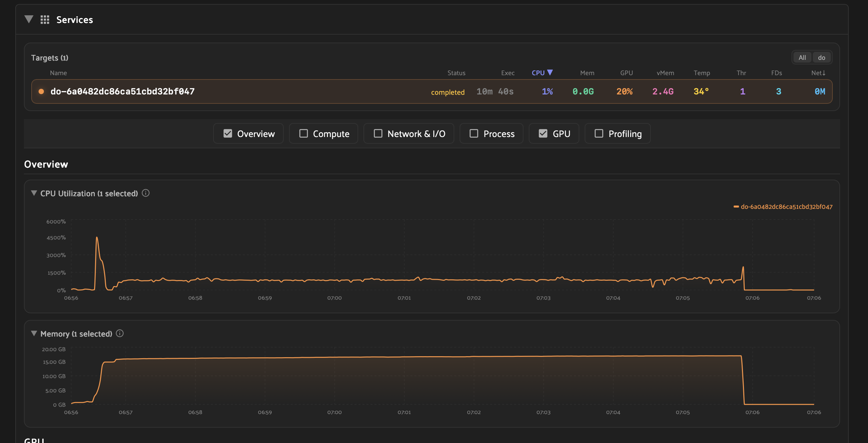This screenshot has width=868, height=443.
Task: Click the CPU spike peak near 06:56
Action: coord(97,237)
